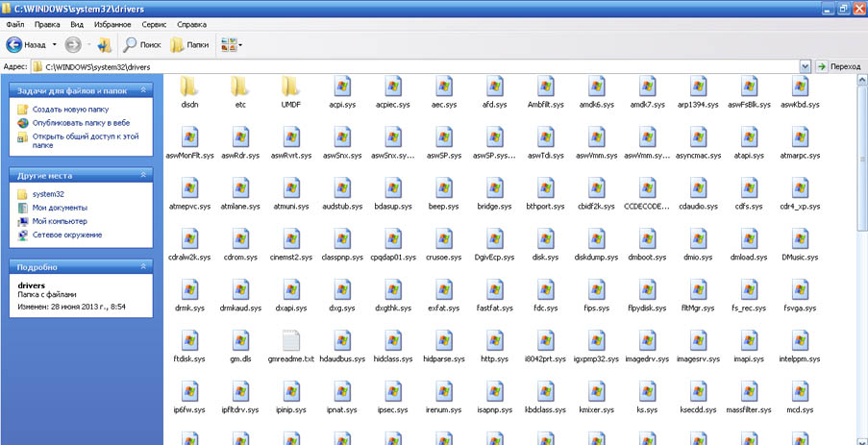Select the UMDF folder icon
This screenshot has height=445, width=868.
(291, 86)
